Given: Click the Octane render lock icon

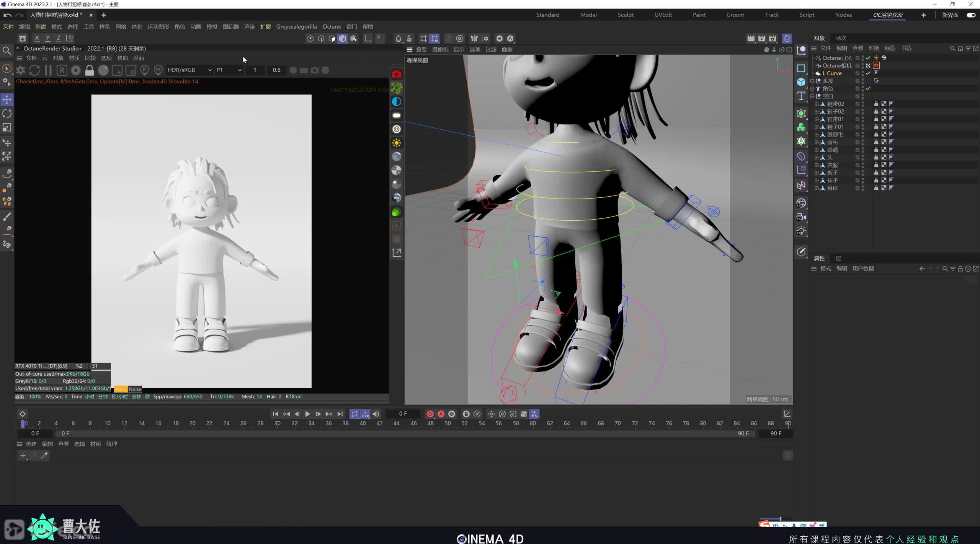Looking at the screenshot, I should [89, 70].
